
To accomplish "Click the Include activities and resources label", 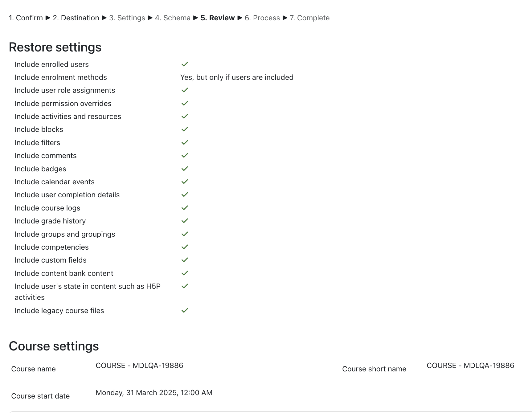I will point(68,117).
